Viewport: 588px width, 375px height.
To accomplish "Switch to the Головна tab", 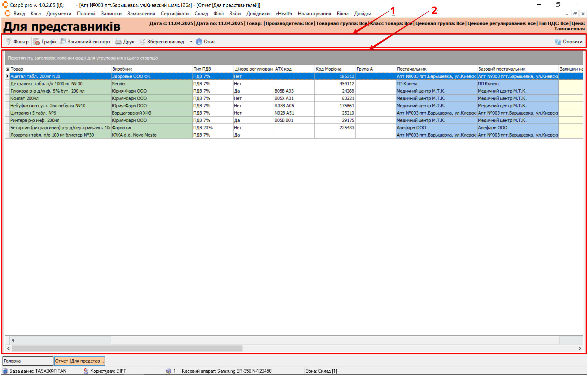I will pyautogui.click(x=28, y=361).
